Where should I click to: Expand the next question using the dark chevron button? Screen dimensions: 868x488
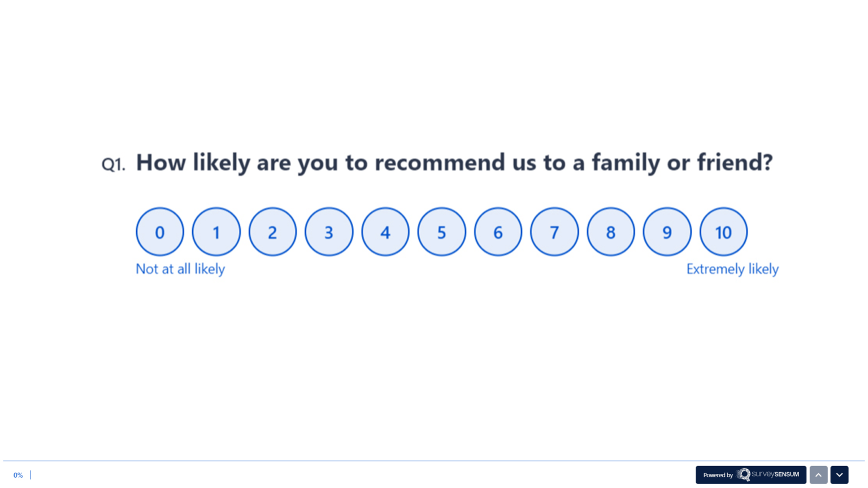(839, 475)
